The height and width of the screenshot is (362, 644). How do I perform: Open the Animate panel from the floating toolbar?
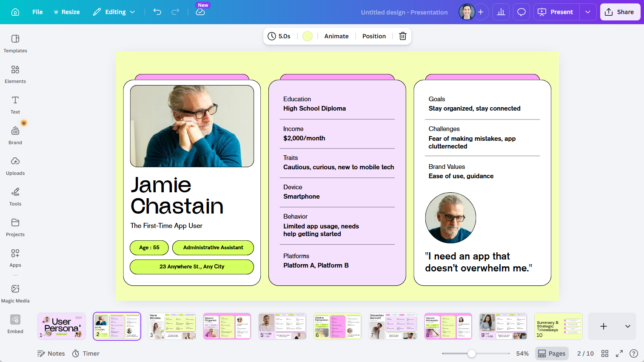336,36
